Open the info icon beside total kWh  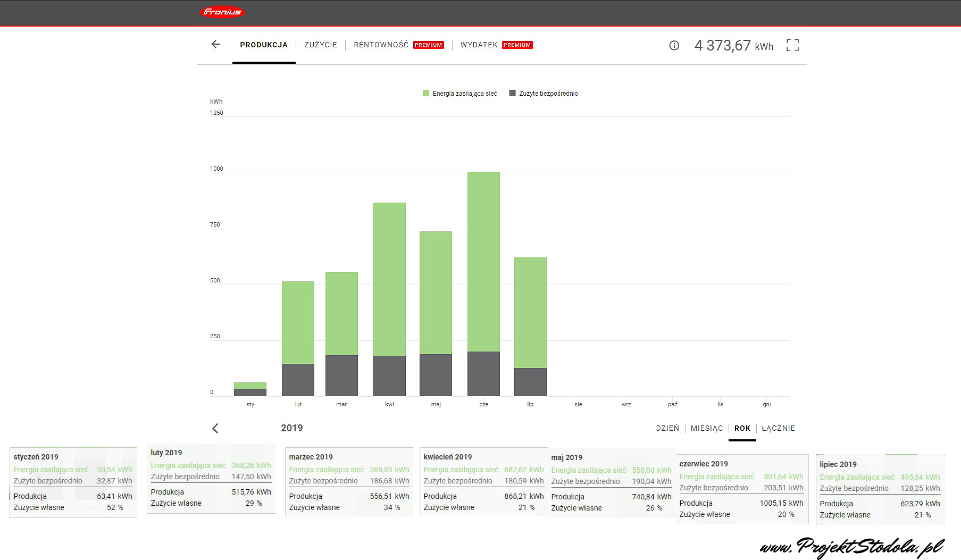pyautogui.click(x=674, y=46)
